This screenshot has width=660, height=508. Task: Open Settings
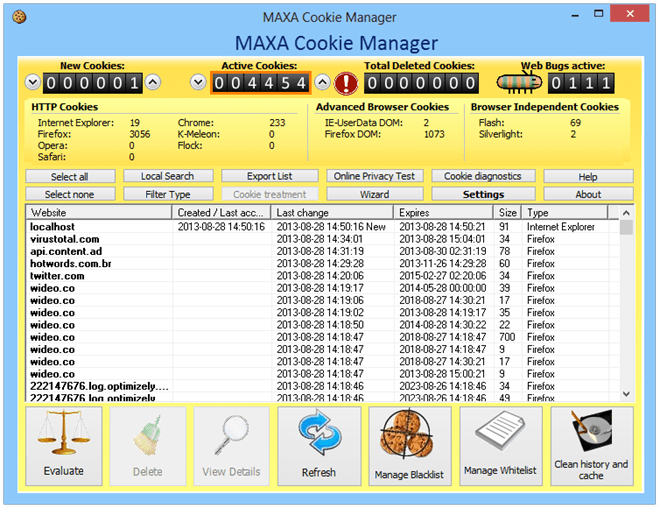[483, 194]
